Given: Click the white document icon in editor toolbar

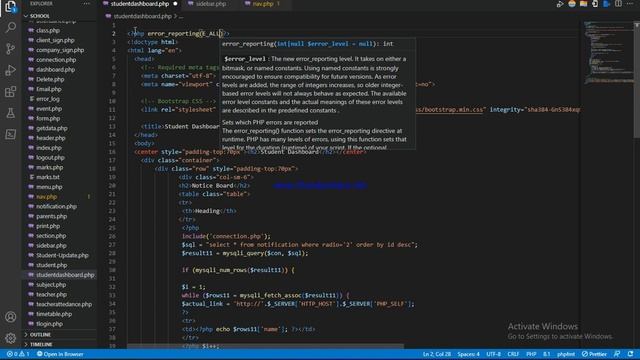Looking at the screenshot, I should (x=595, y=4).
